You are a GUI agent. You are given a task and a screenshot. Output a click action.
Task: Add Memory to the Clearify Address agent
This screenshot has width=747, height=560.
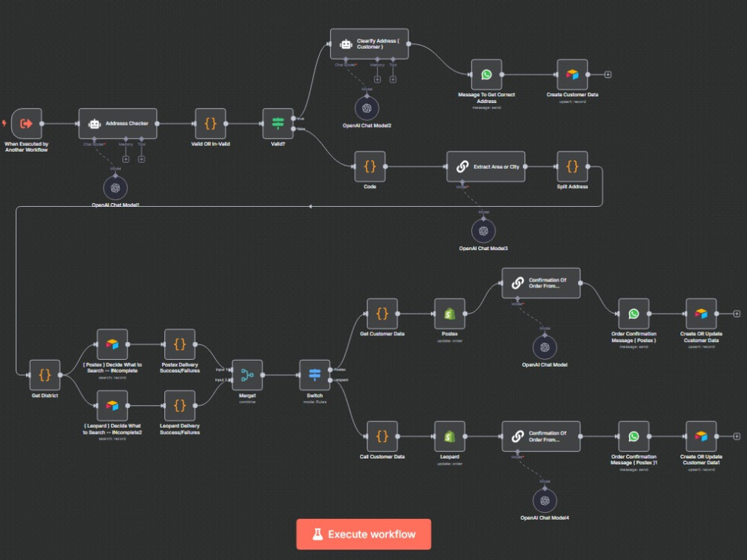pyautogui.click(x=377, y=80)
